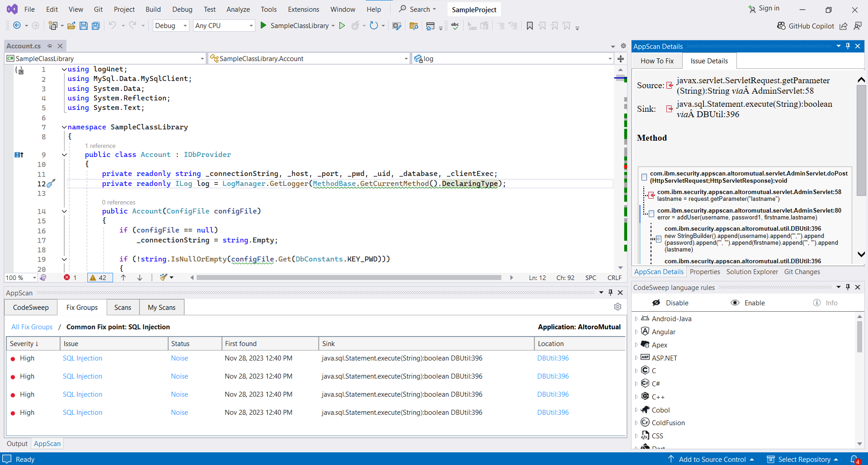868x465 pixels.
Task: Click Start Without Debugging outline play icon
Action: tap(342, 25)
